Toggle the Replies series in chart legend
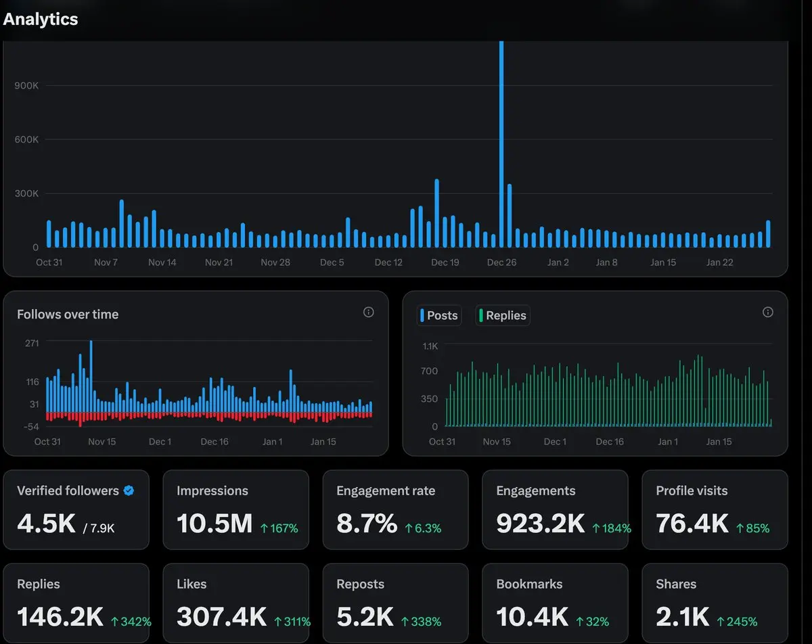This screenshot has width=812, height=644. coord(503,315)
